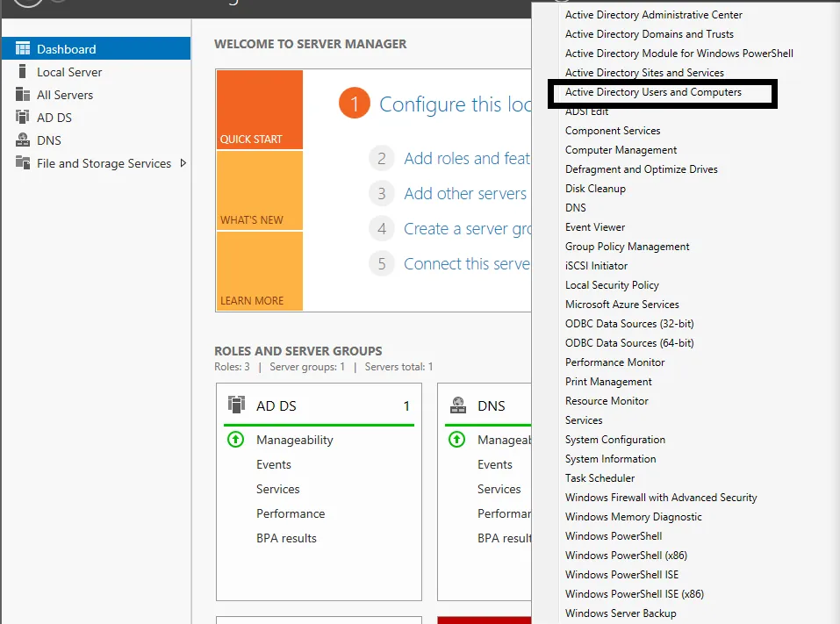Launch Task Scheduler
This screenshot has height=624, width=840.
click(x=599, y=477)
